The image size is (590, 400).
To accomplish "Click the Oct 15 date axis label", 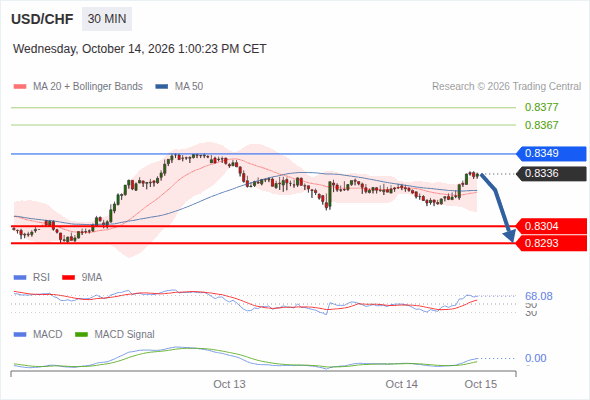I will 481,384.
